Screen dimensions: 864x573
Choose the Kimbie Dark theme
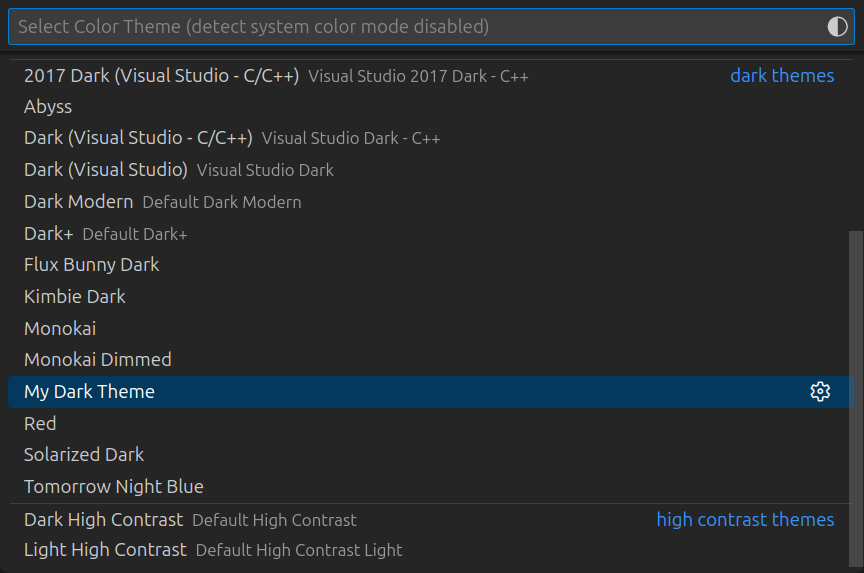pyautogui.click(x=75, y=297)
